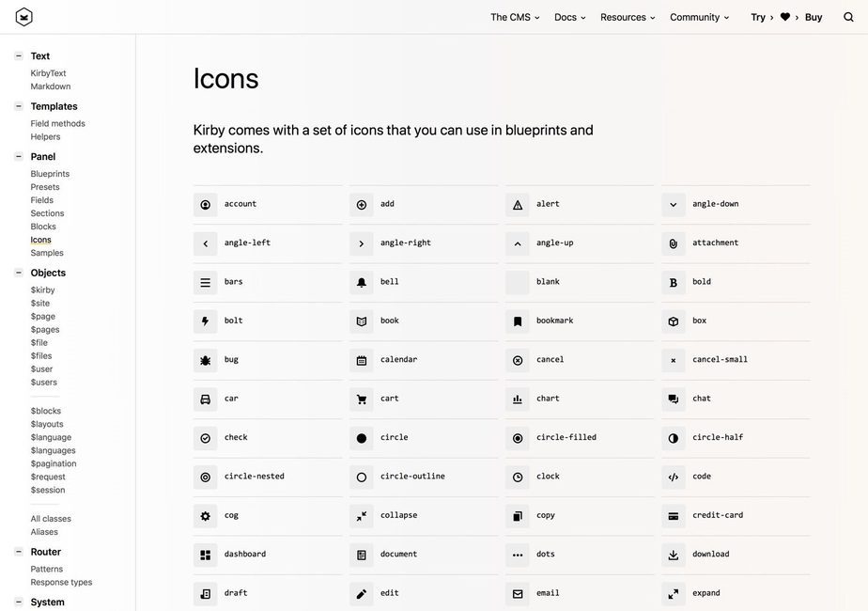Click the heart icon in navigation
The height and width of the screenshot is (611, 868).
click(x=785, y=17)
